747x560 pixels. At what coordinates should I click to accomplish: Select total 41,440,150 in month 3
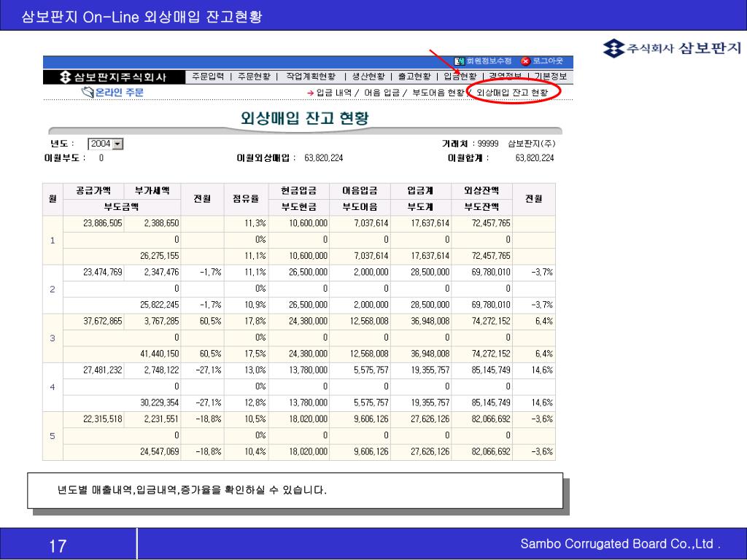pos(160,354)
